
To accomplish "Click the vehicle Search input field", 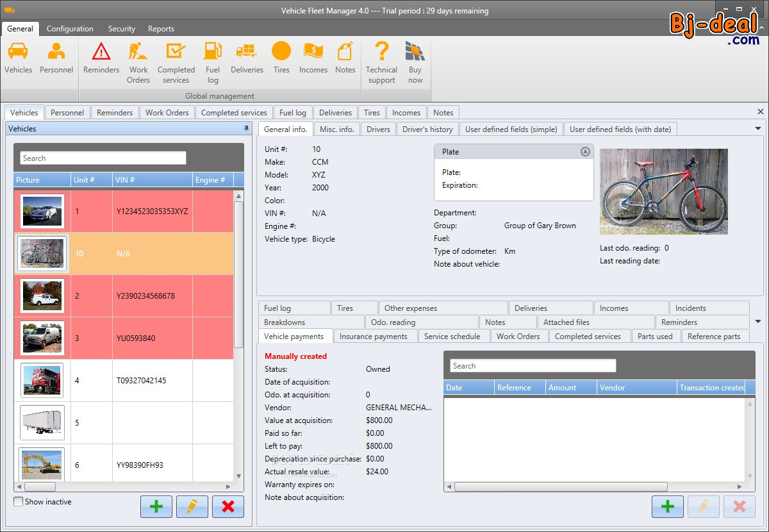I will pos(102,158).
